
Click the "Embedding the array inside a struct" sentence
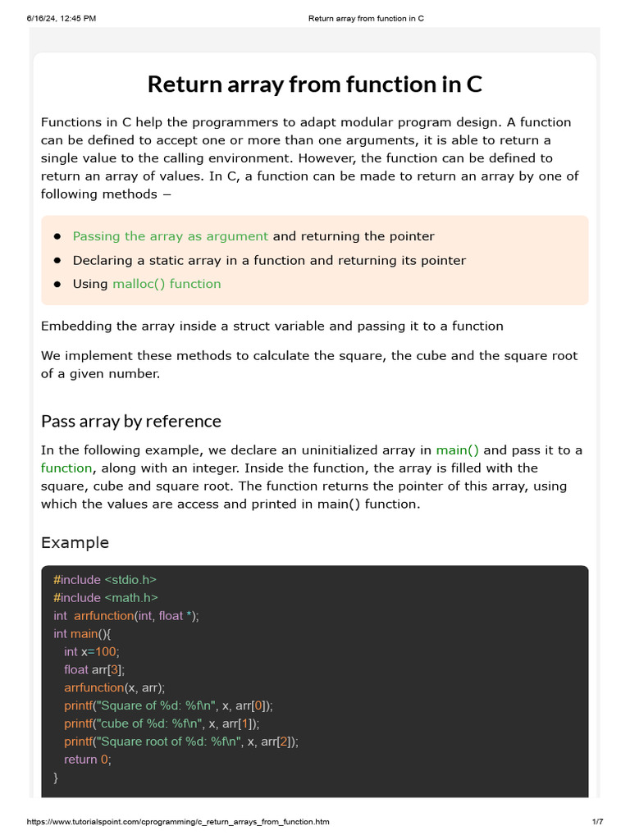click(x=272, y=326)
